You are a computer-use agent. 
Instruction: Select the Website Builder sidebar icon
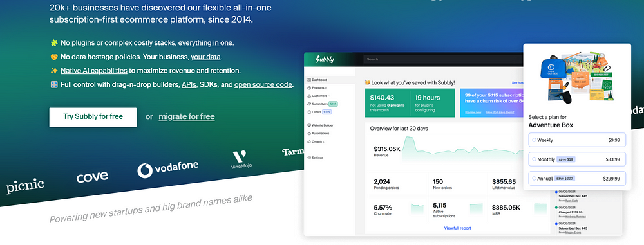tap(309, 125)
